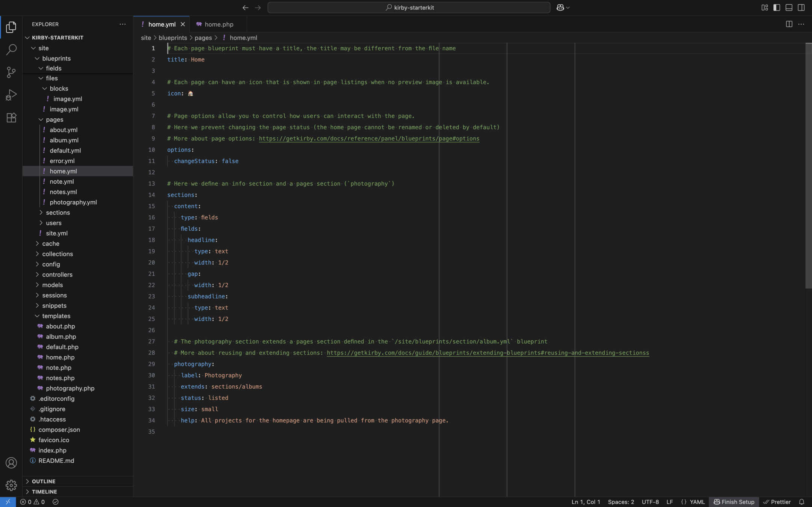Split the editor to the right

[789, 24]
